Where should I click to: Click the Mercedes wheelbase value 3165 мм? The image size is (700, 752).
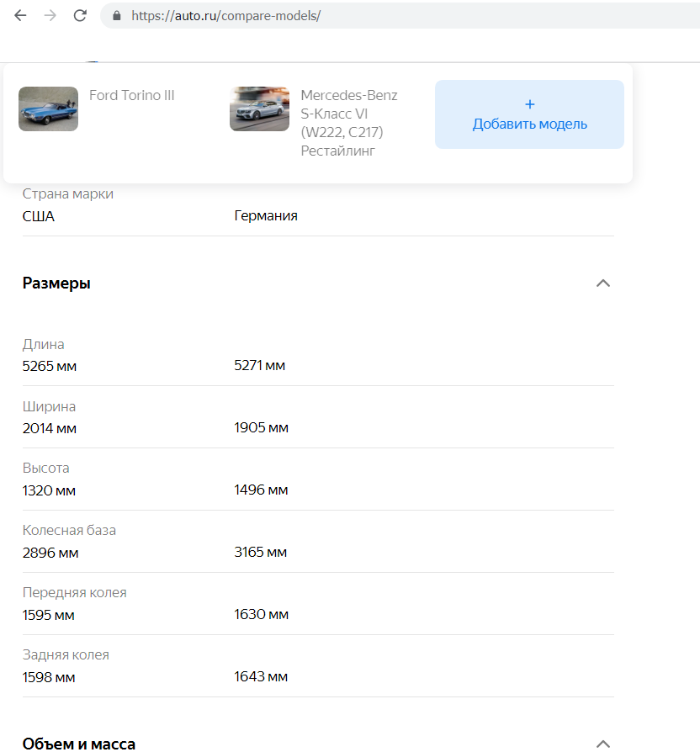point(261,553)
